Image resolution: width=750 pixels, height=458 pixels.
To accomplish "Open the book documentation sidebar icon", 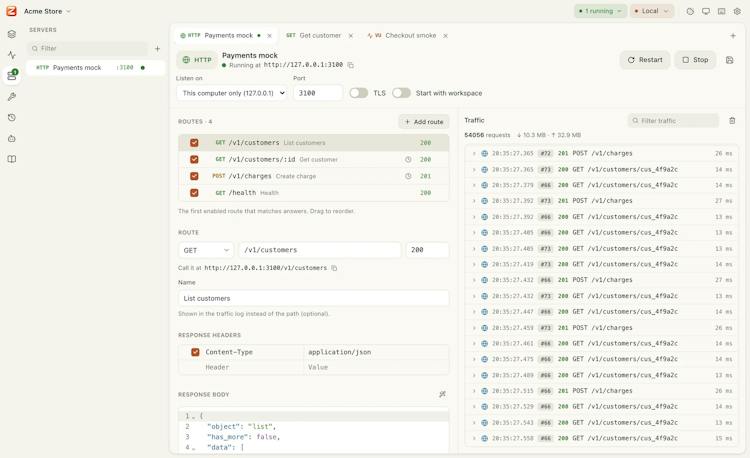I will (x=12, y=159).
